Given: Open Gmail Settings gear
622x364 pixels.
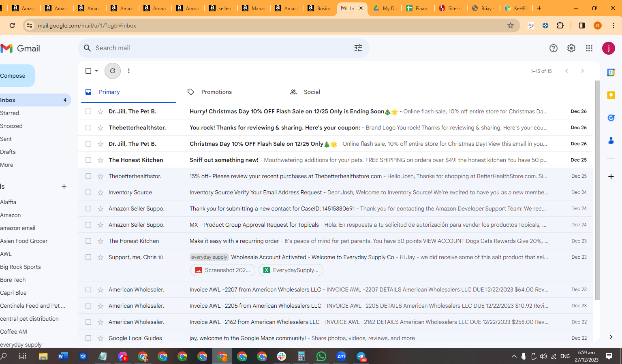Looking at the screenshot, I should coord(571,48).
